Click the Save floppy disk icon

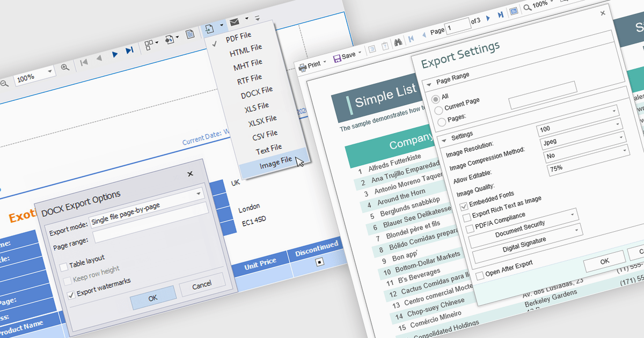click(337, 58)
